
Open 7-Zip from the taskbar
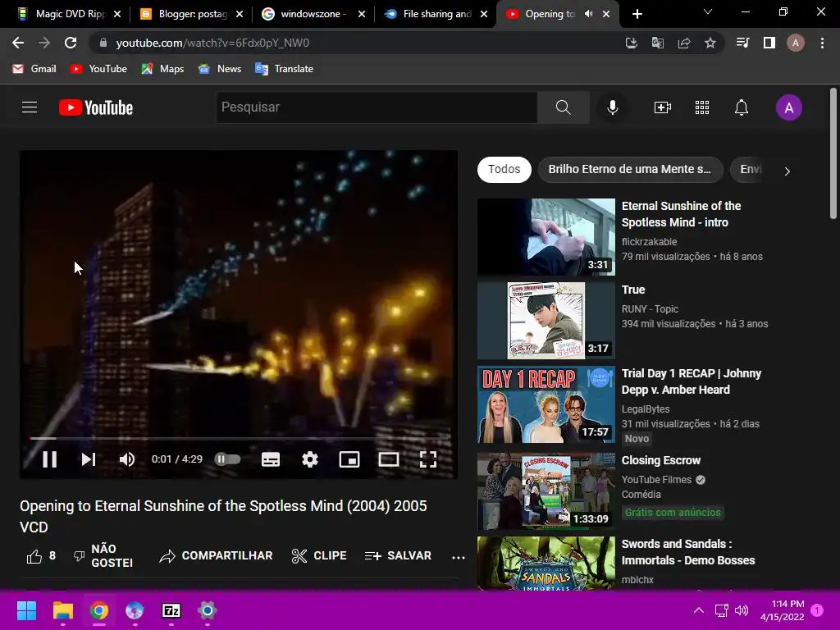click(x=171, y=610)
